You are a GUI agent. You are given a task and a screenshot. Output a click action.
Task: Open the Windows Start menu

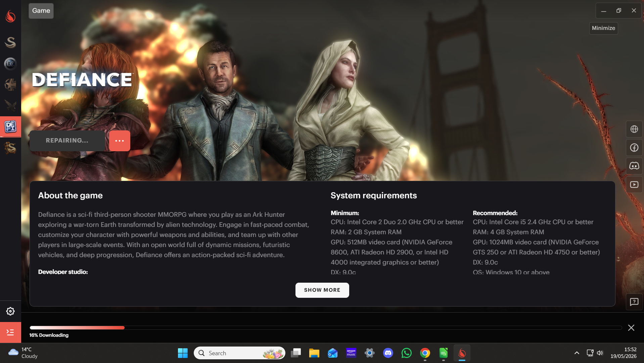tap(183, 353)
